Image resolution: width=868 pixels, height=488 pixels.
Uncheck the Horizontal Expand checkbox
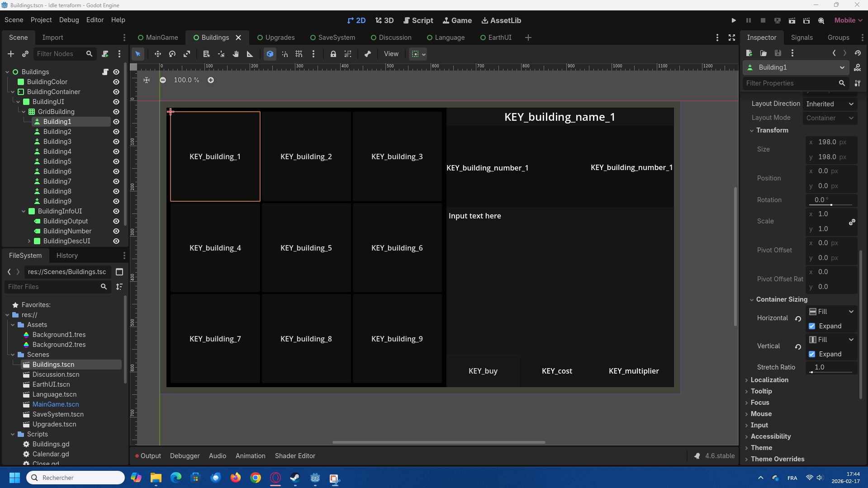[812, 326]
